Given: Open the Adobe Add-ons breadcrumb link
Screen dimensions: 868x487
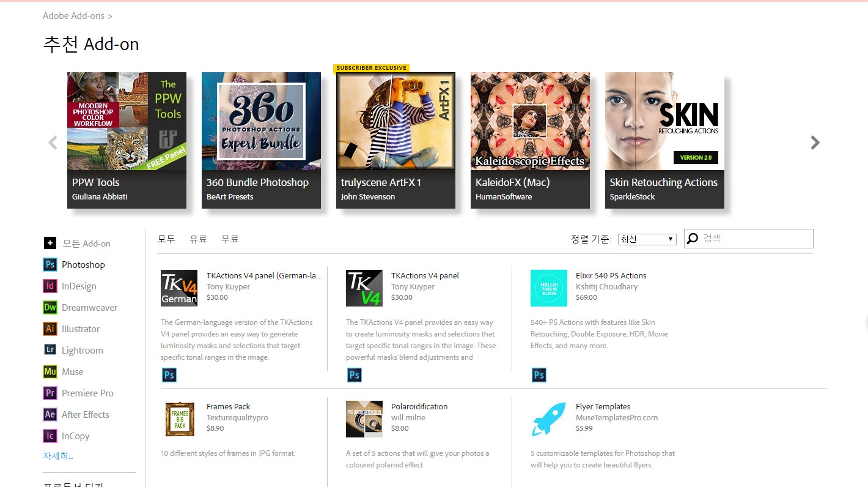Looking at the screenshot, I should click(73, 15).
